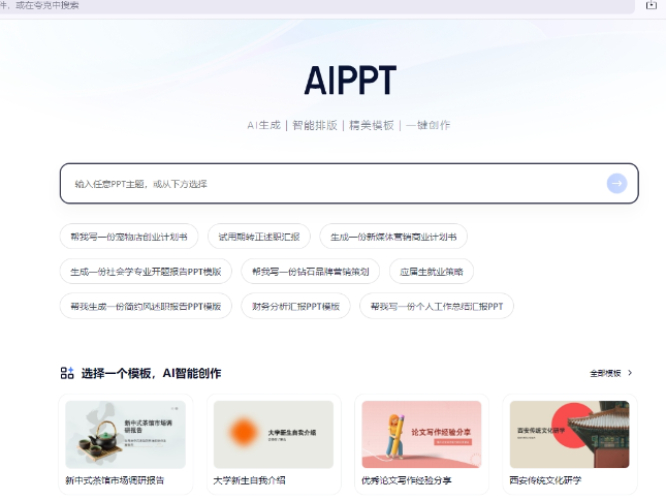This screenshot has width=666, height=500.
Task: Click the browser address search bar
Action: [x=316, y=6]
